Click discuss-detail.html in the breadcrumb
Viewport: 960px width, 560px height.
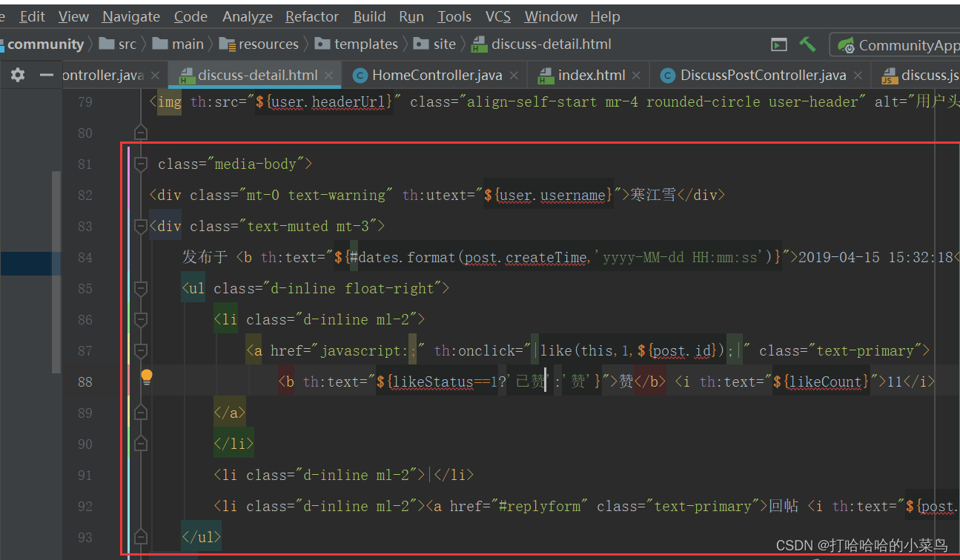pos(542,44)
